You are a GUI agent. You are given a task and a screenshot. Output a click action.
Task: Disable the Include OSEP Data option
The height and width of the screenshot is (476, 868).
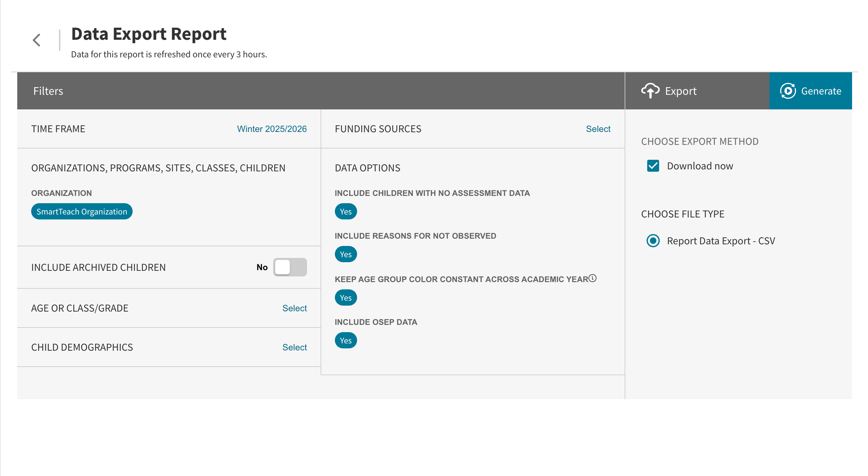coord(346,340)
